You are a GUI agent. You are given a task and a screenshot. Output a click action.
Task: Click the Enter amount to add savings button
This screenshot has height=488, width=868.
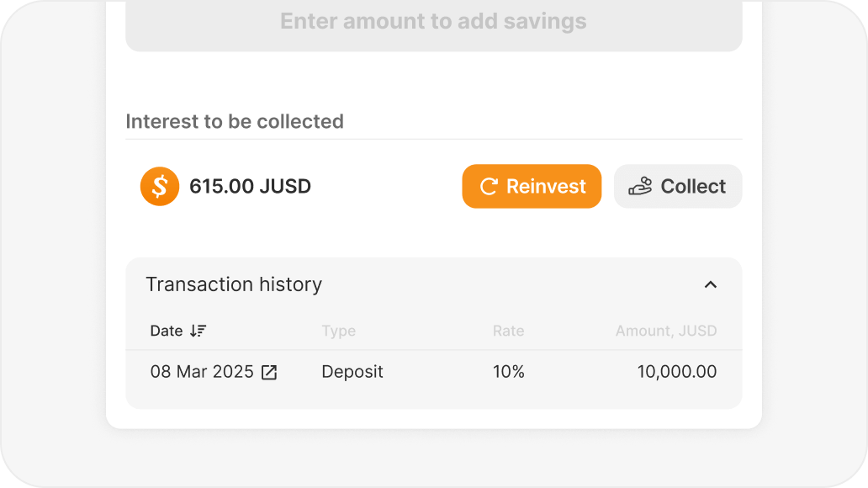point(433,22)
